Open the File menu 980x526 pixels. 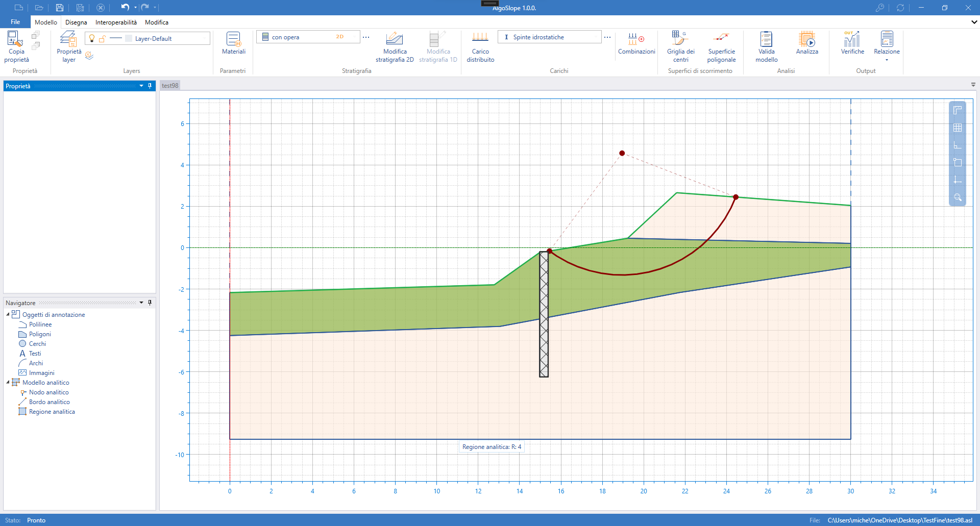[x=15, y=22]
